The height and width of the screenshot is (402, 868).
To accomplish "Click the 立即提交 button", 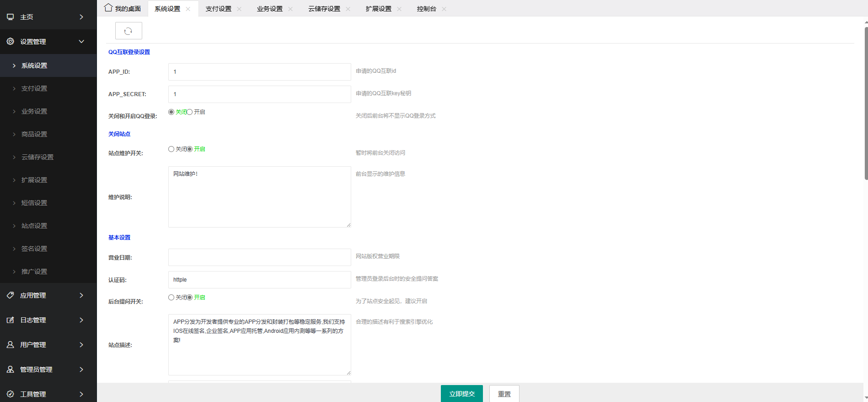I will pyautogui.click(x=462, y=394).
